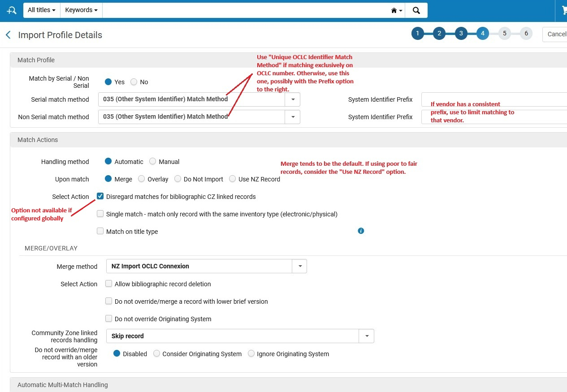Open the Non Serial match method dropdown arrow

[293, 117]
